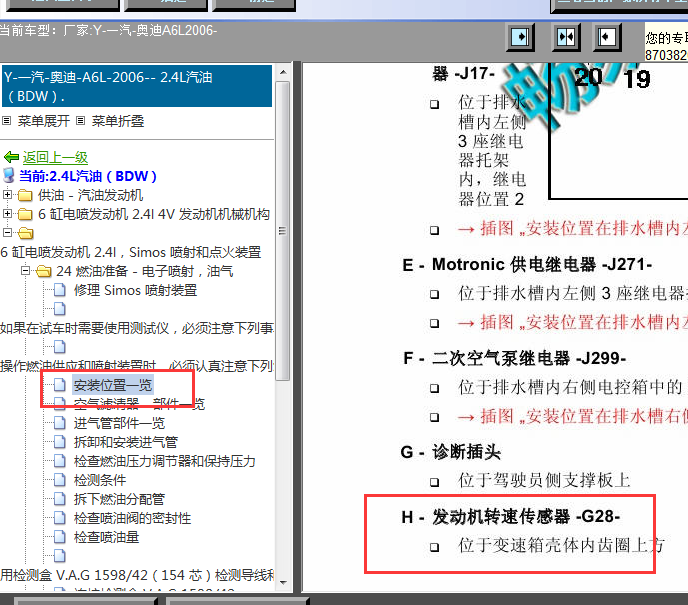Collapse the 24 燃油准备 node

click(25, 271)
